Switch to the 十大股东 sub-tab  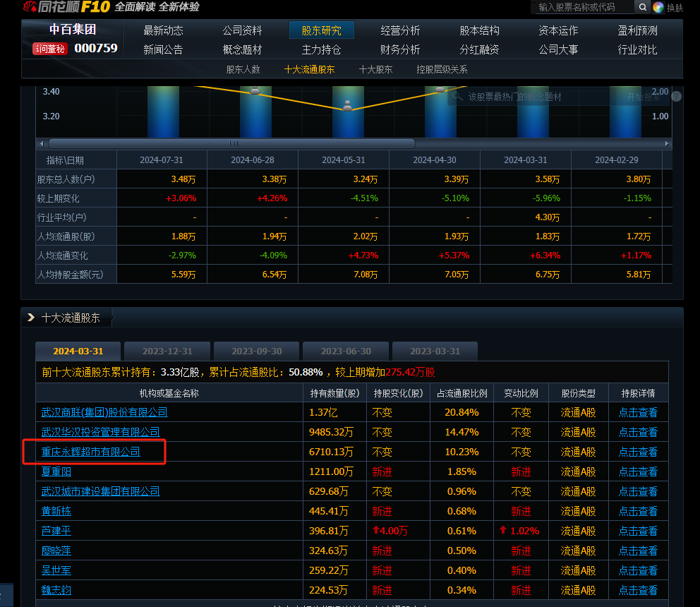tap(376, 70)
